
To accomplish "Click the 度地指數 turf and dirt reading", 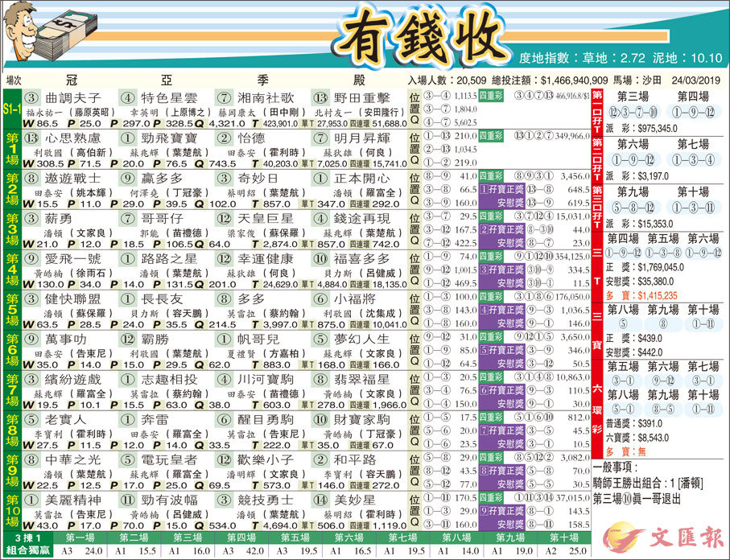I will tap(621, 58).
